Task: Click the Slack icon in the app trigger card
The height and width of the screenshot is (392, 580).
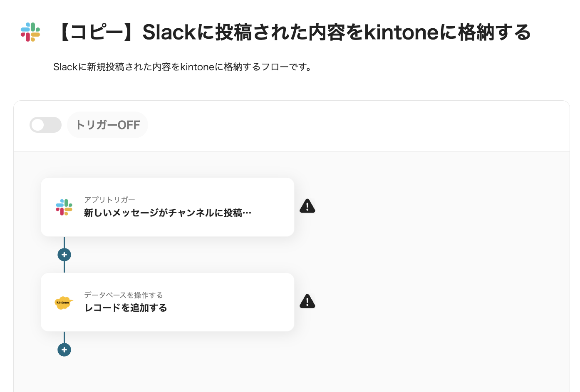Action: [64, 207]
